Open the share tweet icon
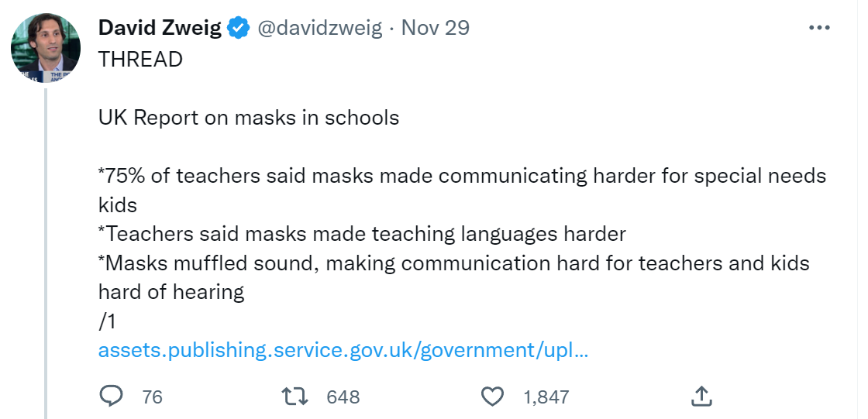The image size is (868, 419). pyautogui.click(x=701, y=397)
